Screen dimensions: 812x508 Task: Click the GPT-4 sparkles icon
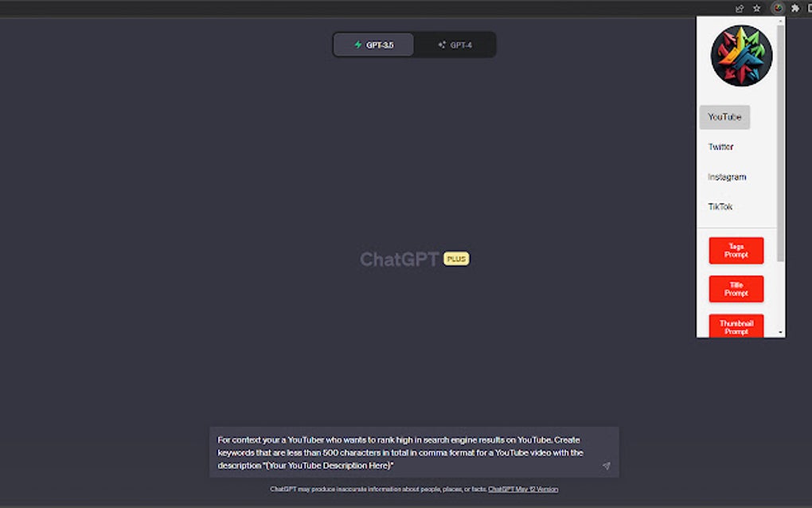[440, 45]
